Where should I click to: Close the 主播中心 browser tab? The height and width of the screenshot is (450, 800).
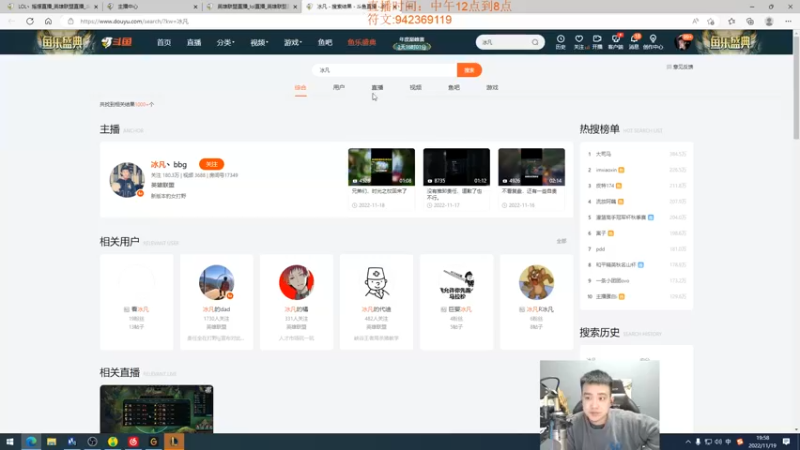click(x=195, y=7)
